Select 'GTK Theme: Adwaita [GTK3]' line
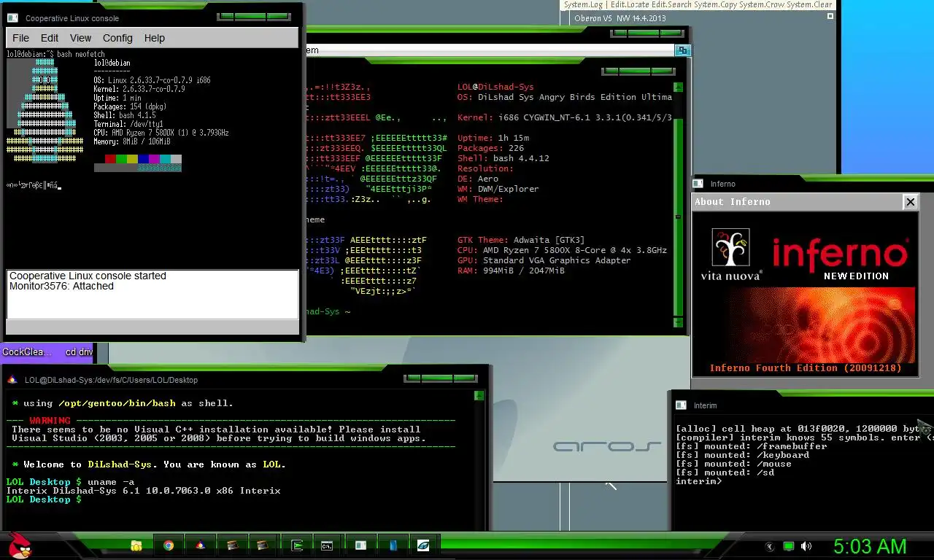Viewport: 934px width, 560px height. pyautogui.click(x=521, y=240)
